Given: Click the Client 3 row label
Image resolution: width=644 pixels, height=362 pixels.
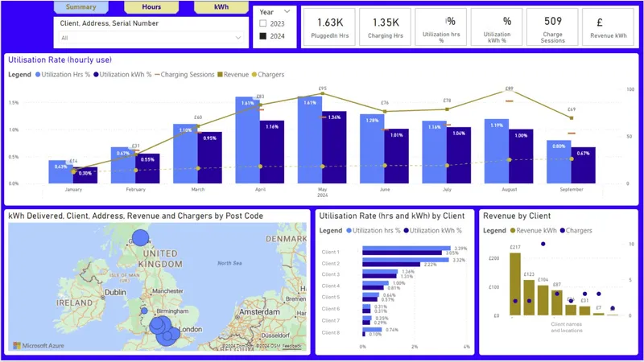Looking at the screenshot, I should point(331,274).
